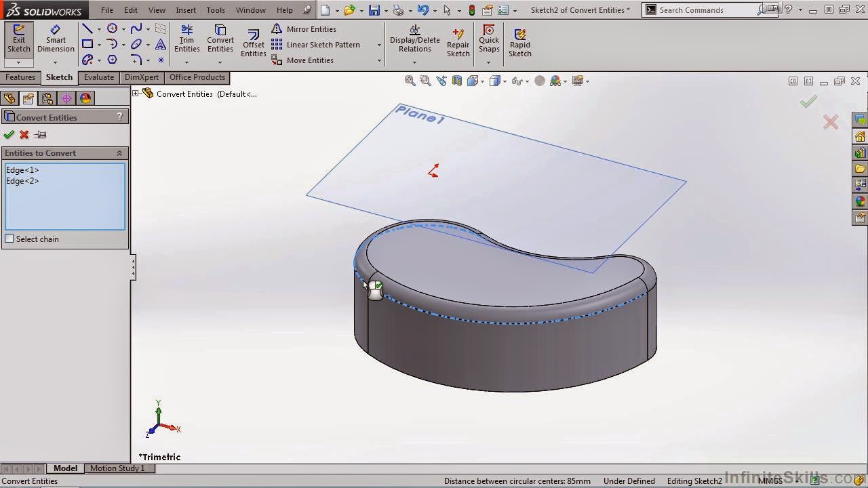Click the Section View icon

456,81
